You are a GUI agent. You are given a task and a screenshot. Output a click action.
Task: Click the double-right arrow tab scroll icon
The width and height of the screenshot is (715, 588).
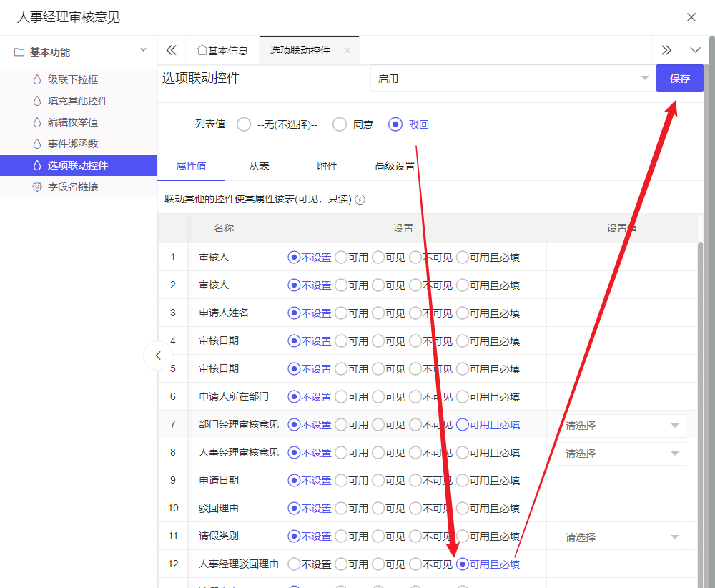(x=666, y=50)
